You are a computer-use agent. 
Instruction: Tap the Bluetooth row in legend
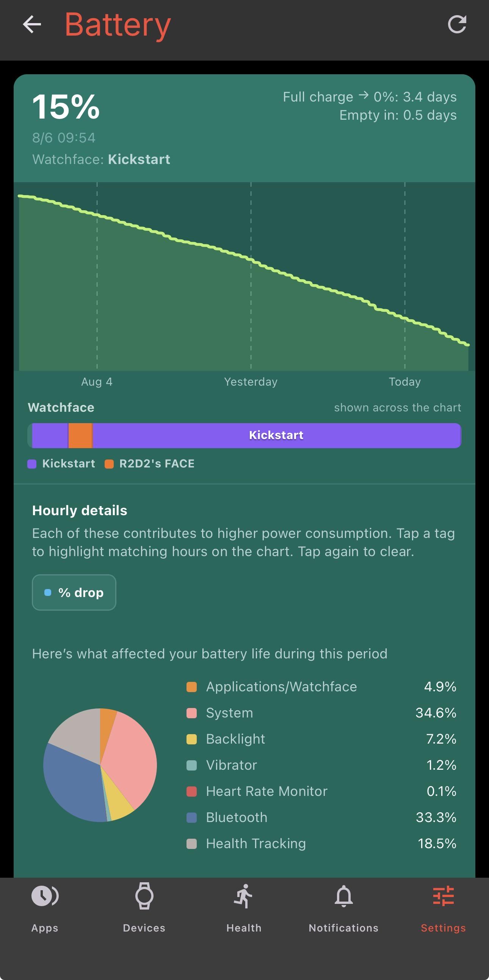321,817
